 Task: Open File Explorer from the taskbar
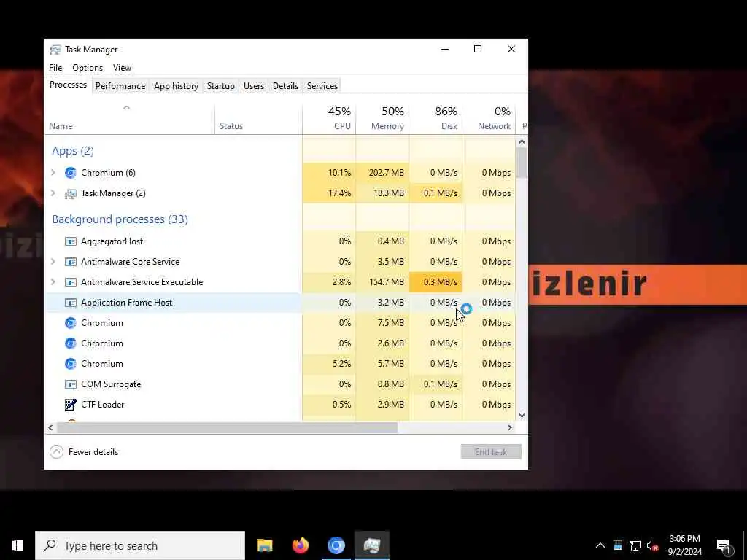click(x=264, y=545)
